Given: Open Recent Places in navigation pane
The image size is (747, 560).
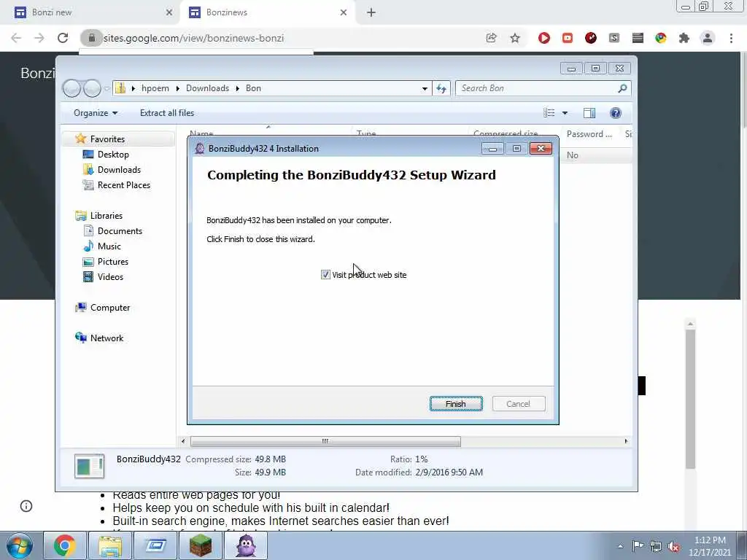Looking at the screenshot, I should pyautogui.click(x=124, y=184).
